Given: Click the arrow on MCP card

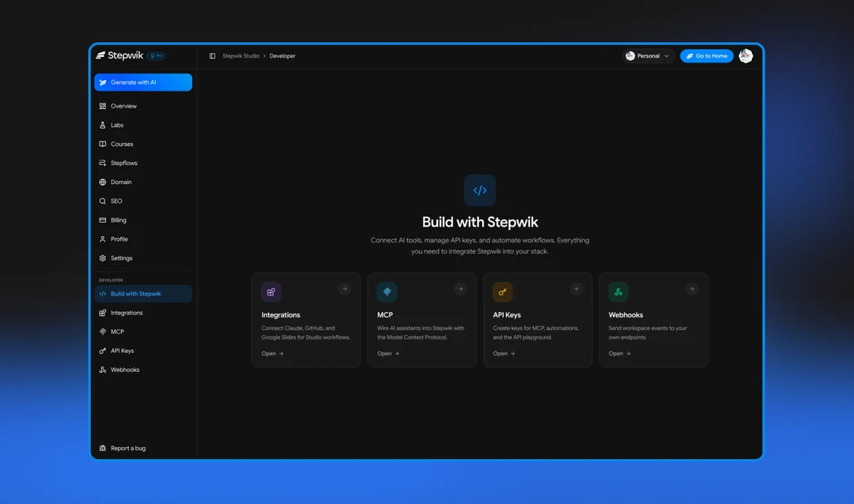Looking at the screenshot, I should (x=461, y=289).
